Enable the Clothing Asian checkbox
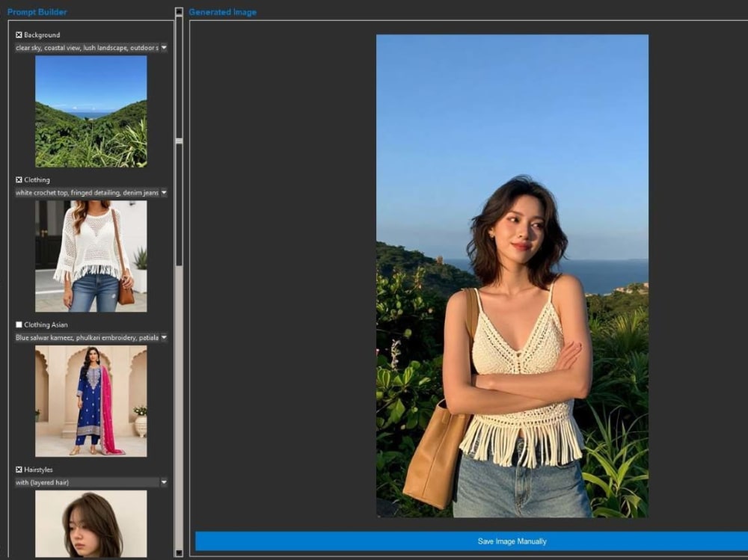 click(x=19, y=324)
